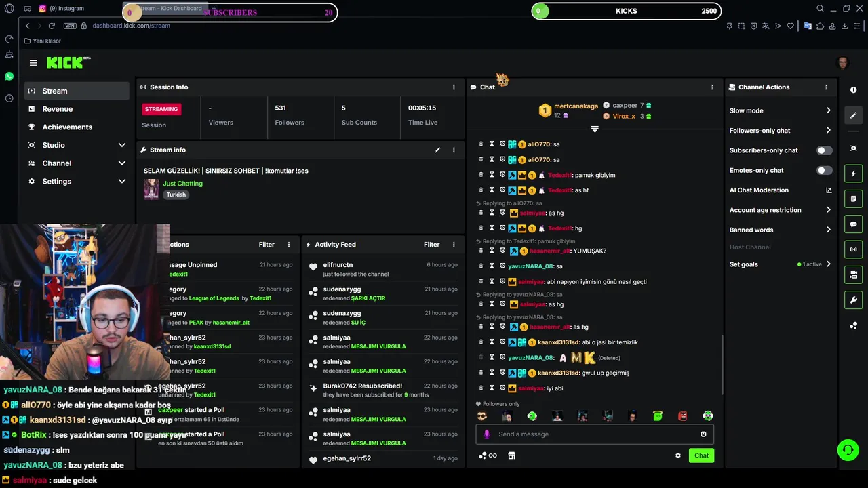Open Account age restriction options
868x488 pixels.
coord(780,210)
